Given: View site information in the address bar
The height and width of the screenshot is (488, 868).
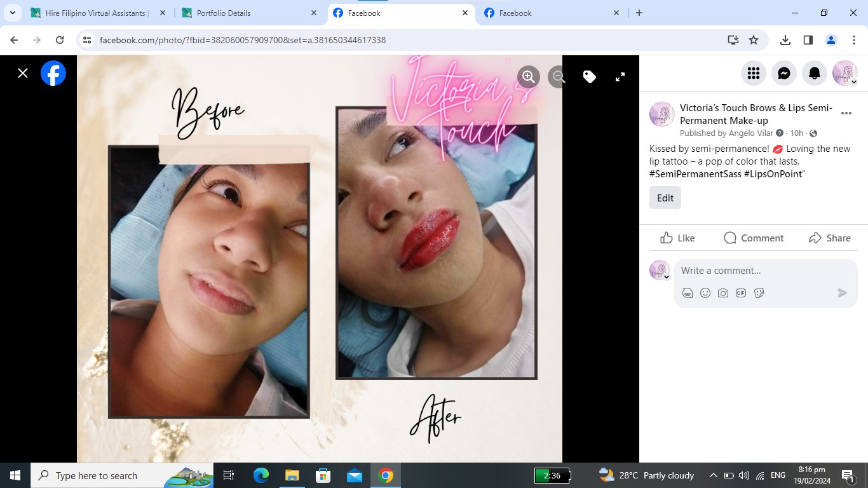Looking at the screenshot, I should [x=87, y=40].
